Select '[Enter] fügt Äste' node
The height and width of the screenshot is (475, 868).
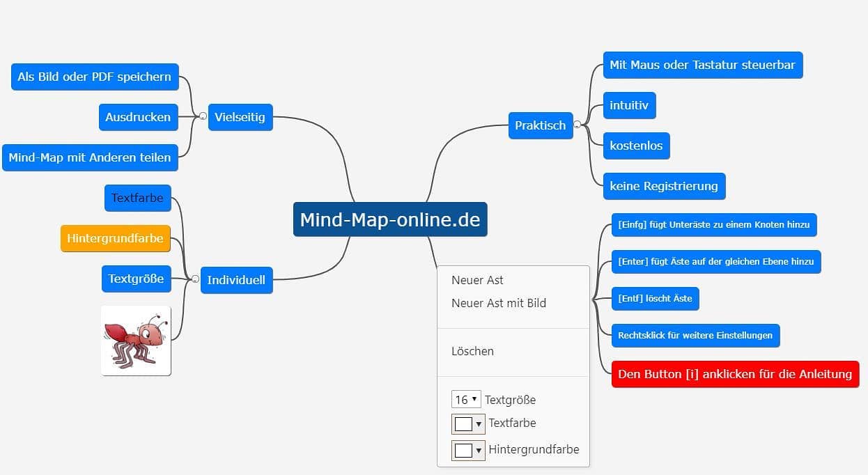[x=716, y=262]
